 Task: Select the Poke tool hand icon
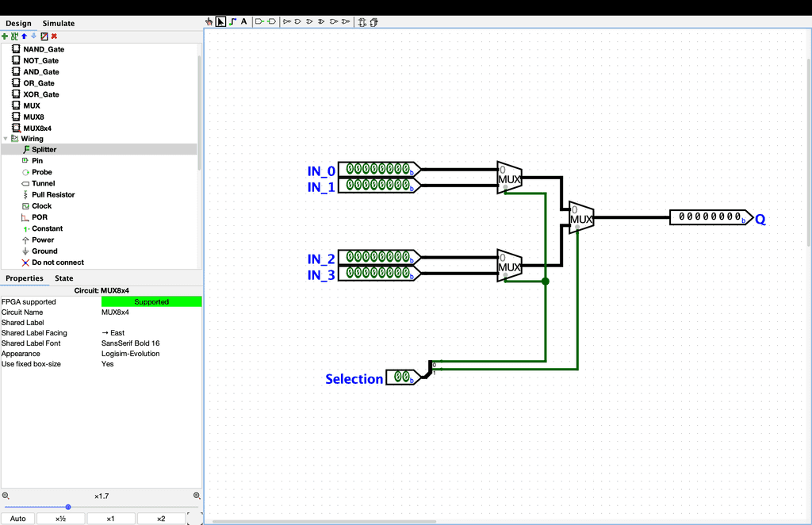tap(209, 21)
